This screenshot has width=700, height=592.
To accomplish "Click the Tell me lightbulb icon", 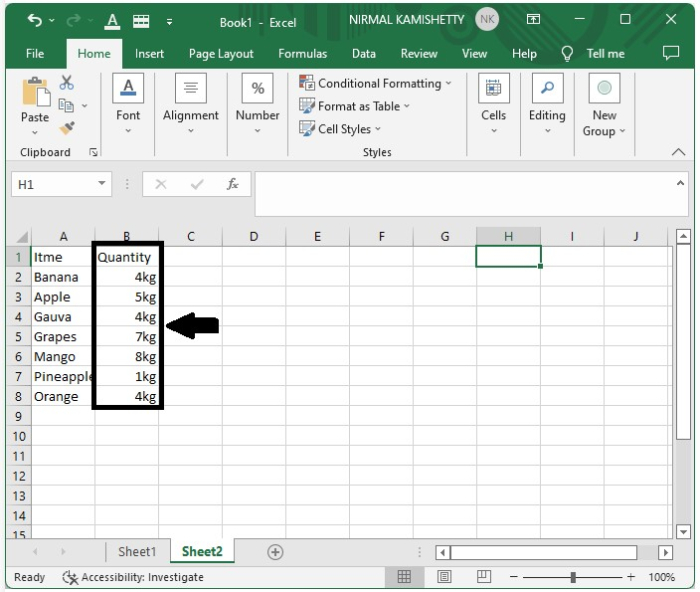I will click(567, 54).
